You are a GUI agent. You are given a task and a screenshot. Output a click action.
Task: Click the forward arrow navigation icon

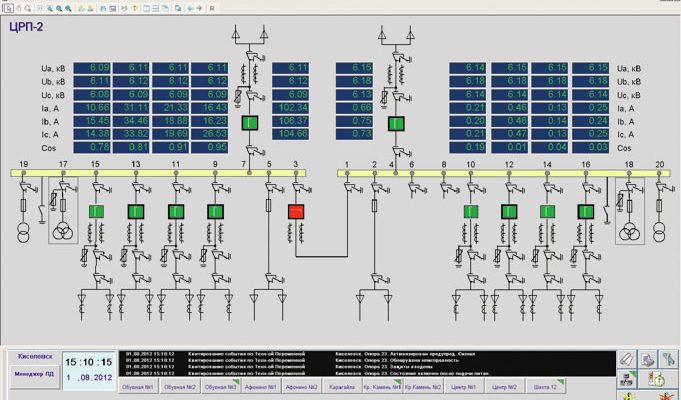point(200,7)
